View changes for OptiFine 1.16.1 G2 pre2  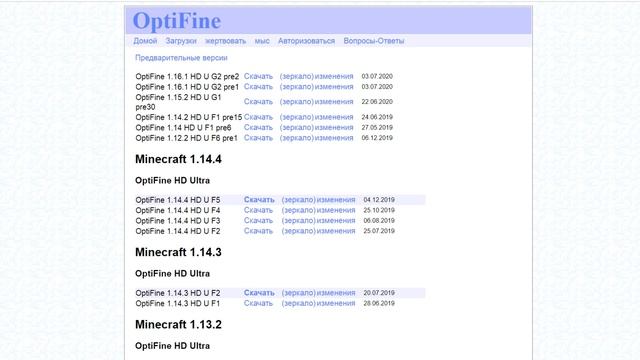(334, 76)
